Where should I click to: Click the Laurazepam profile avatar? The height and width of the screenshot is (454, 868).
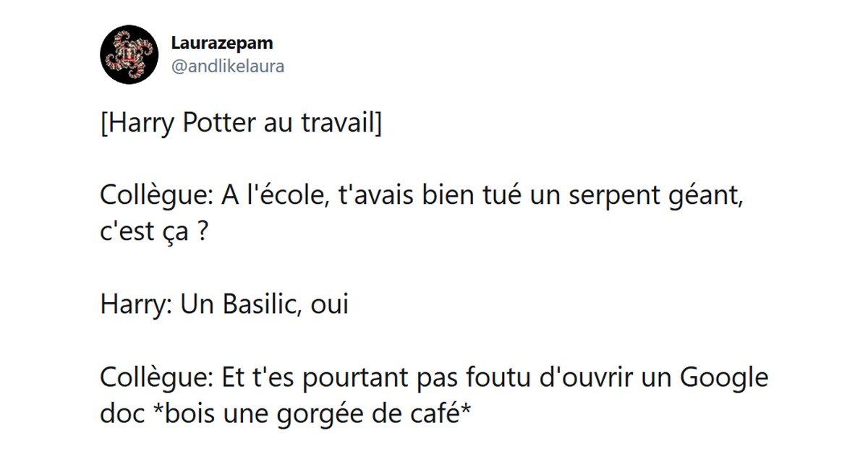point(128,56)
